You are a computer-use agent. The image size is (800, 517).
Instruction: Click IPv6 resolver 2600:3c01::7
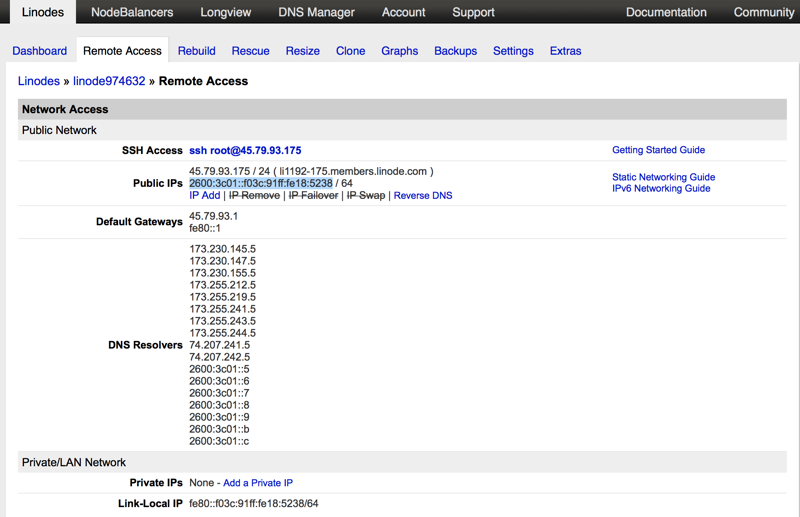[219, 393]
